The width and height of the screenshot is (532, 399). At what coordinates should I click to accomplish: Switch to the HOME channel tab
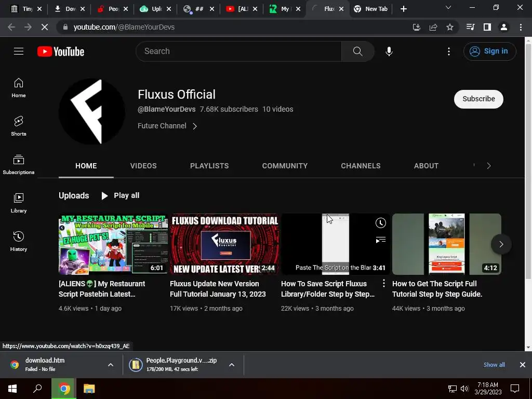coord(86,166)
